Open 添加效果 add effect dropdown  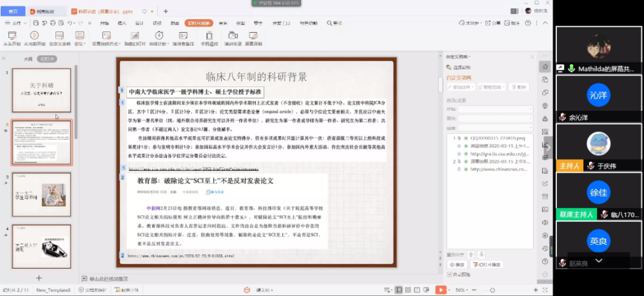coord(460,87)
